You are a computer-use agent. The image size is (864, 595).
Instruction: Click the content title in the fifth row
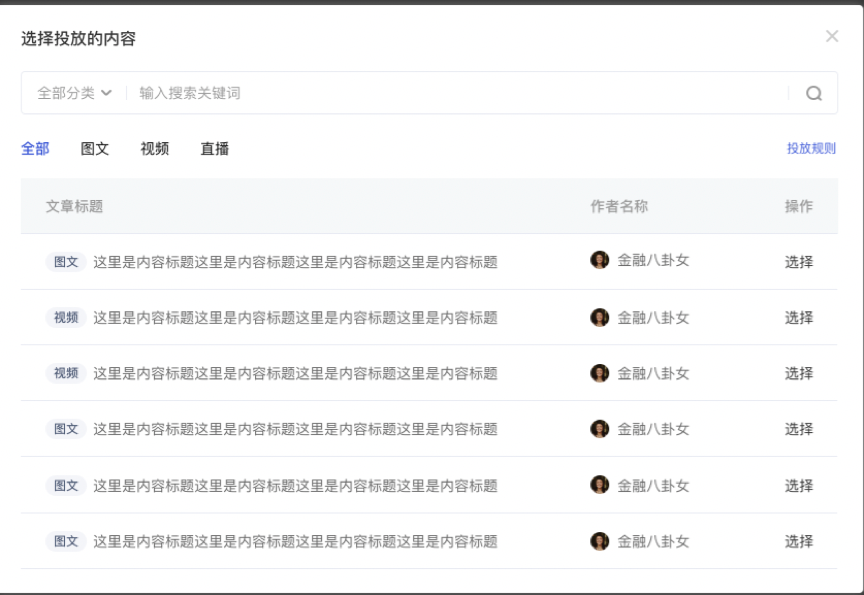click(x=295, y=485)
